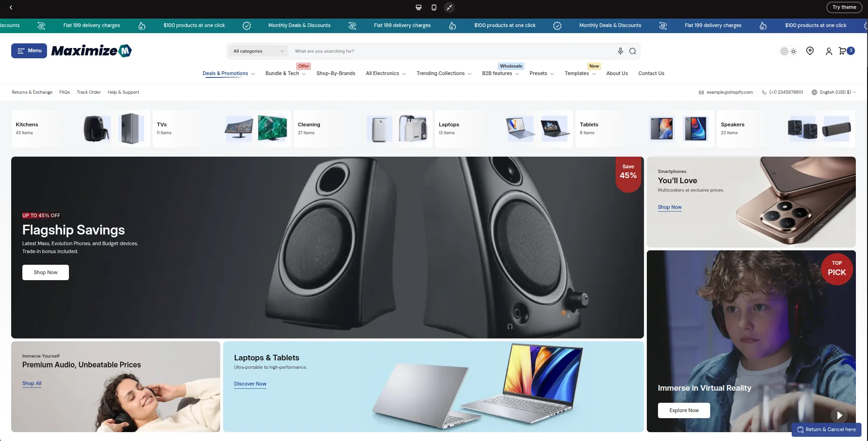Switch to mobile preview icon
The width and height of the screenshot is (868, 441).
coord(434,7)
